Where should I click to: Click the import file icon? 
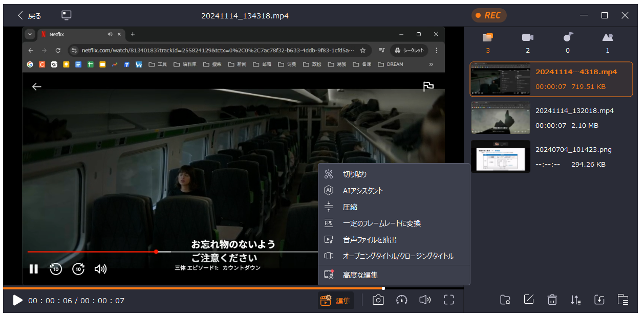point(599,300)
